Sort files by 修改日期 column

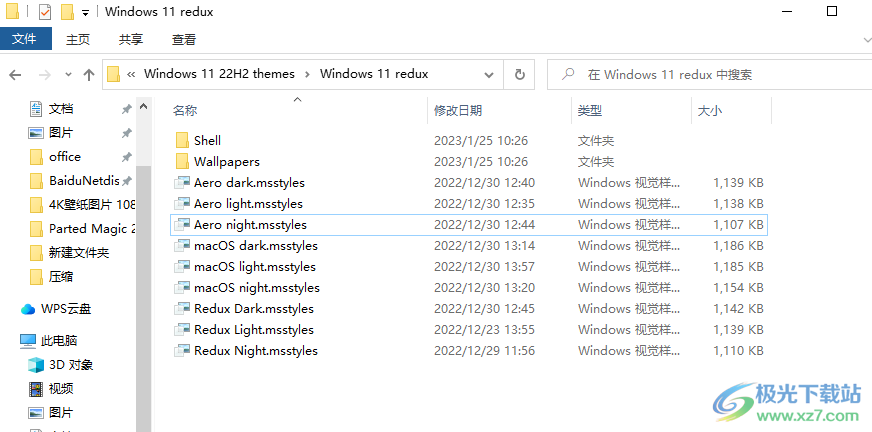tap(458, 111)
